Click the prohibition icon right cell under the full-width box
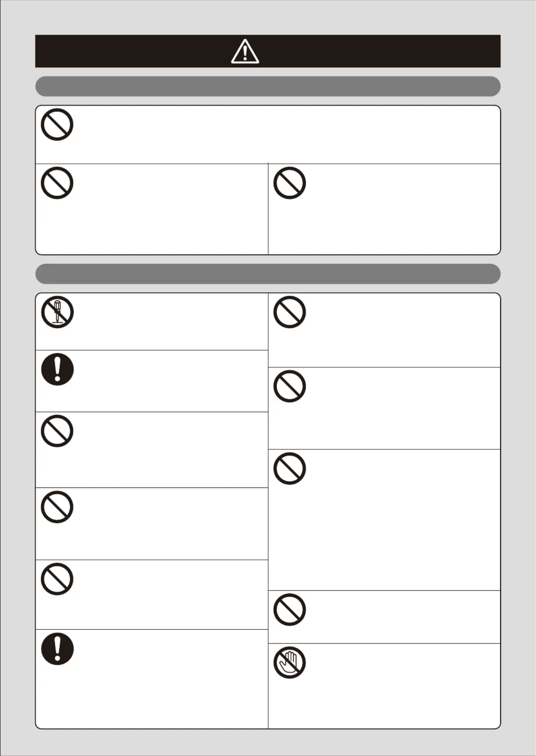Image resolution: width=536 pixels, height=756 pixels. click(x=289, y=183)
